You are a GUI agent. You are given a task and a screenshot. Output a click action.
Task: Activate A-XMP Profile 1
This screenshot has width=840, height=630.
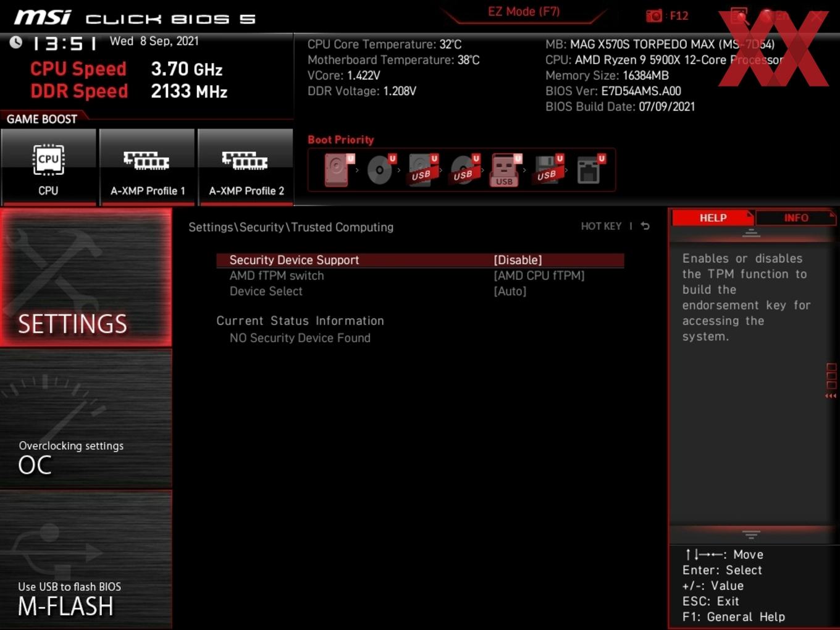pos(147,166)
